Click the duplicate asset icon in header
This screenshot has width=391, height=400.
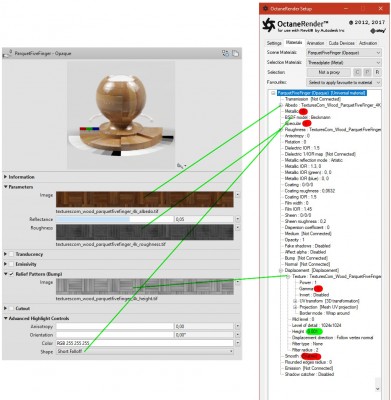tap(235, 53)
